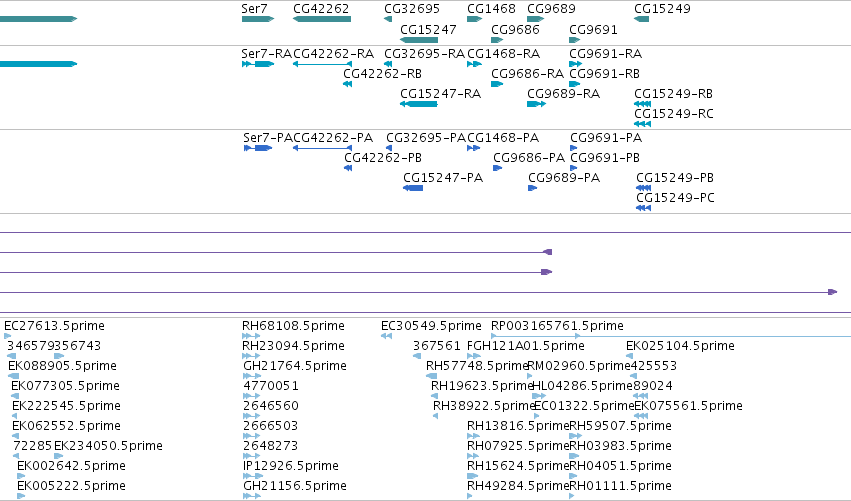Click the EK077305.5prime EST label
The width and height of the screenshot is (851, 501).
point(66,386)
